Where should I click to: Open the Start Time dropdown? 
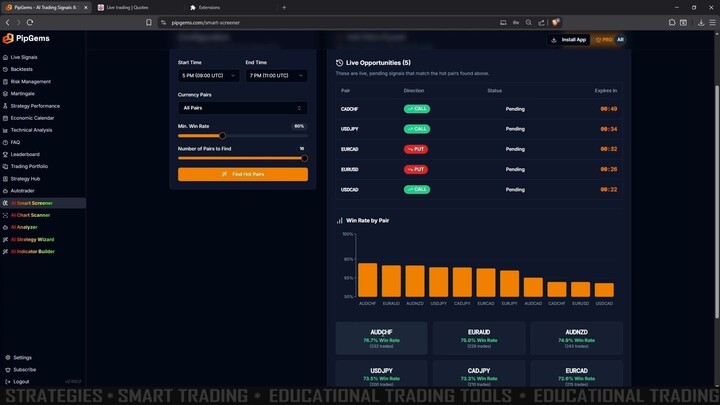pos(208,75)
